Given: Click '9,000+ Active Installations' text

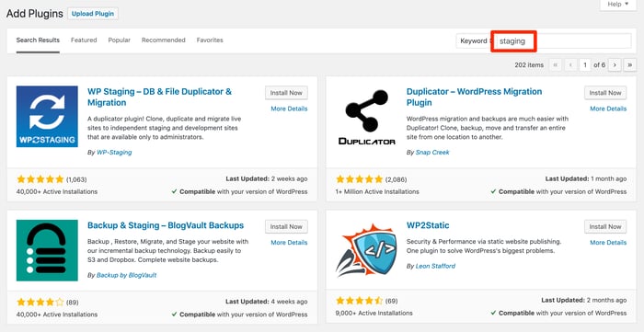Looking at the screenshot, I should (374, 313).
